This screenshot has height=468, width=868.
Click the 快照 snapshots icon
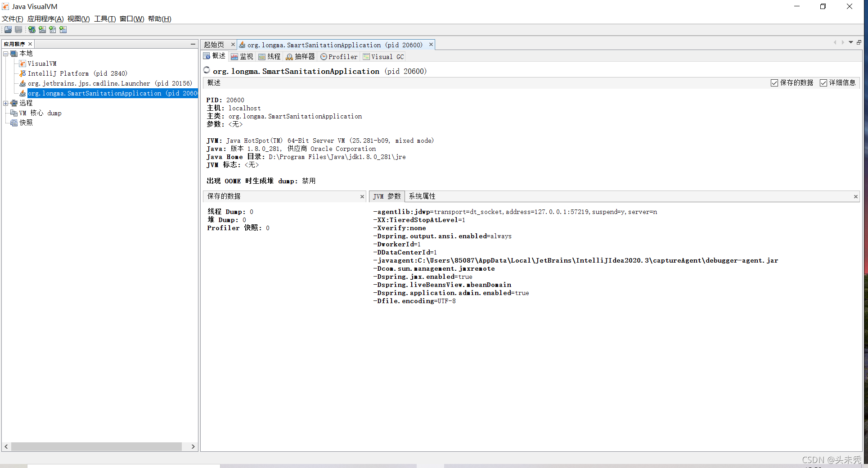click(14, 123)
